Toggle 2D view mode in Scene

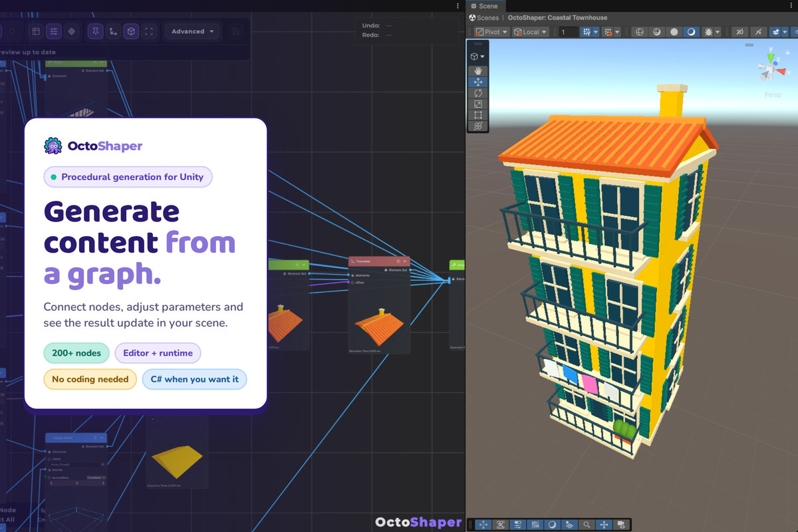[x=739, y=32]
